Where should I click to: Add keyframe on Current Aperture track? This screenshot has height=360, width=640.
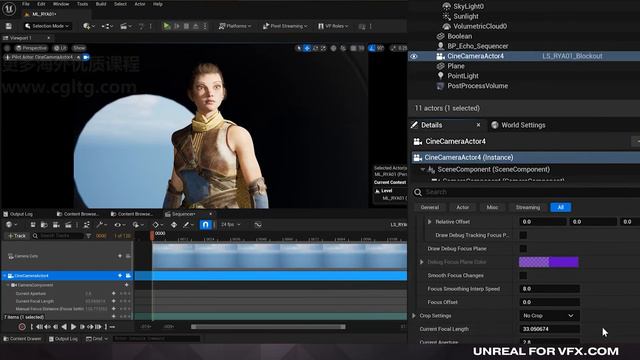114,293
